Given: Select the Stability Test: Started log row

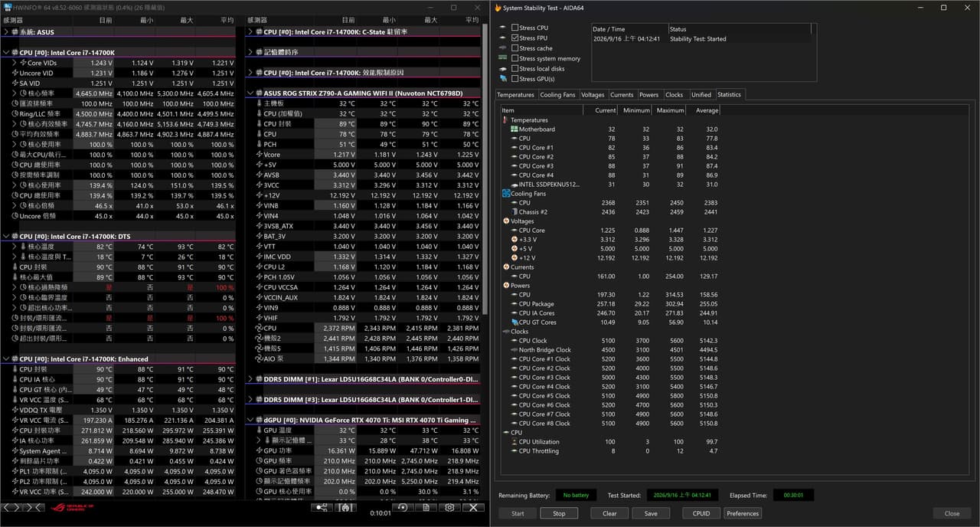Looking at the screenshot, I should pyautogui.click(x=701, y=38).
